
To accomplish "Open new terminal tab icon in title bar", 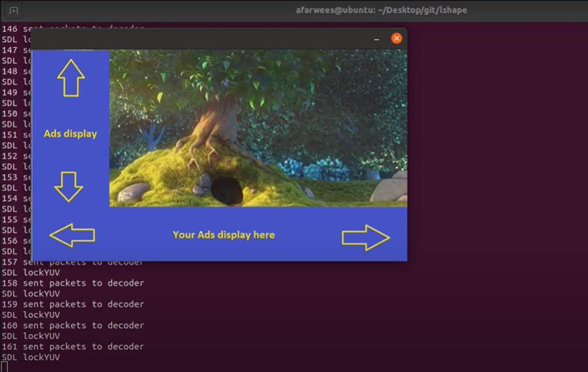I will (x=13, y=10).
